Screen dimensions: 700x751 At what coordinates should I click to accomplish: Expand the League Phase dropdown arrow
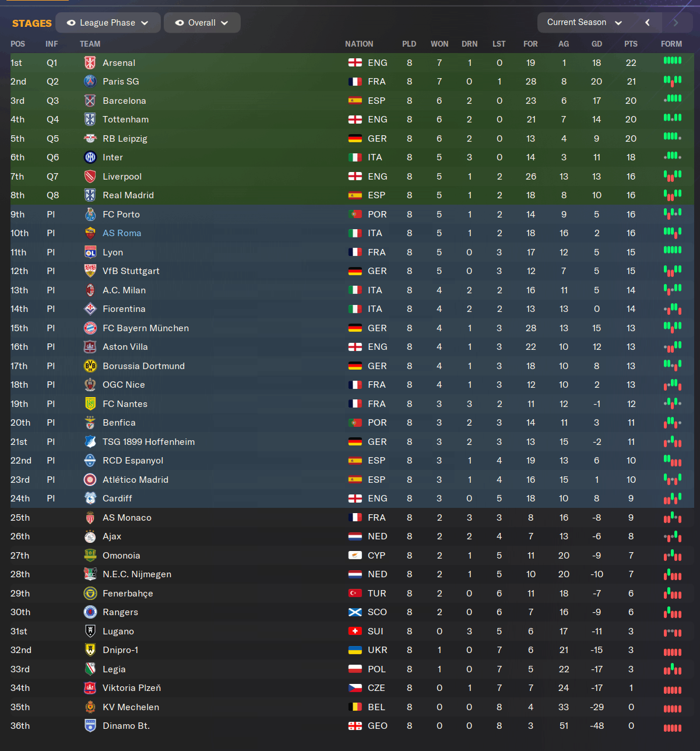(145, 23)
